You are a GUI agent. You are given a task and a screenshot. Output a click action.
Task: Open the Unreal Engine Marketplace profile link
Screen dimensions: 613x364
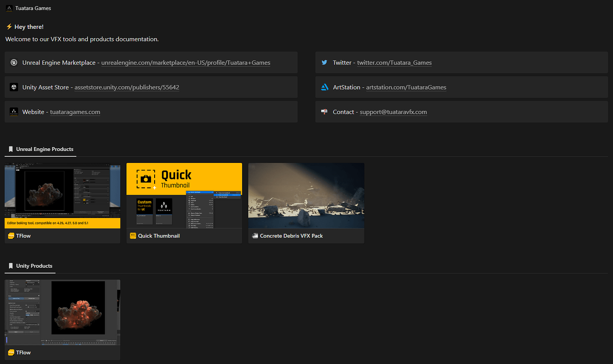(185, 63)
